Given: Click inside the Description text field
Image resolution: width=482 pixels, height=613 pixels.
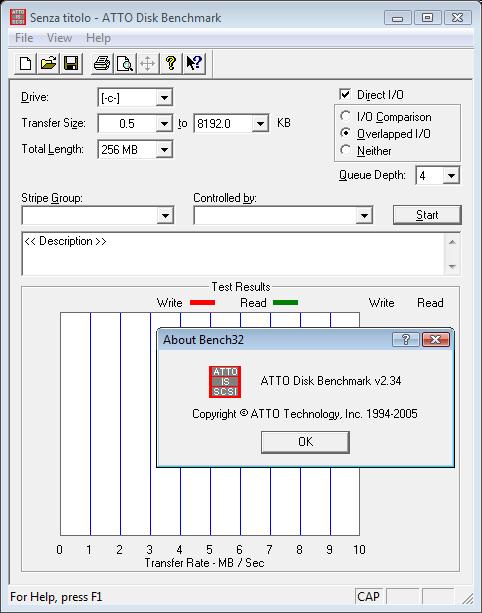Looking at the screenshot, I should pyautogui.click(x=233, y=254).
